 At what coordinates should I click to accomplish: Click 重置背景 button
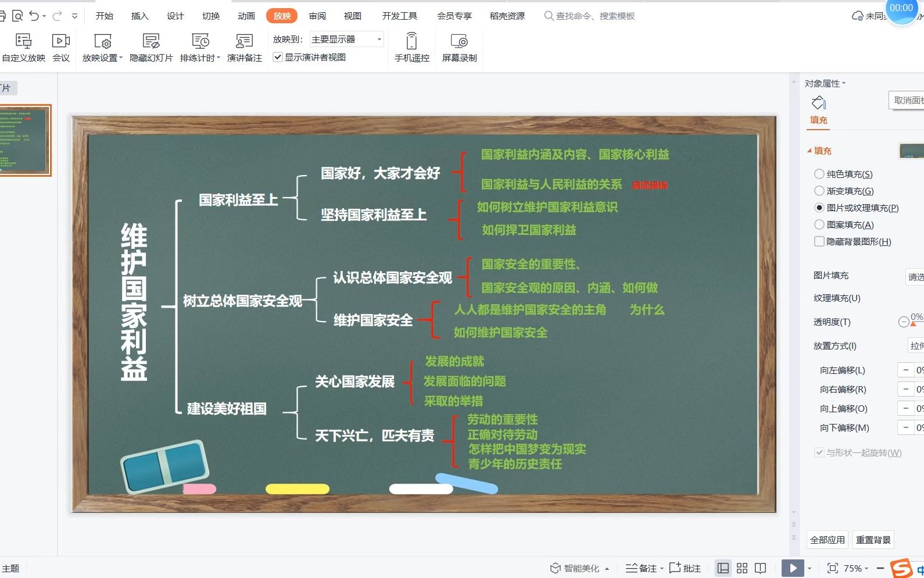[x=873, y=540]
